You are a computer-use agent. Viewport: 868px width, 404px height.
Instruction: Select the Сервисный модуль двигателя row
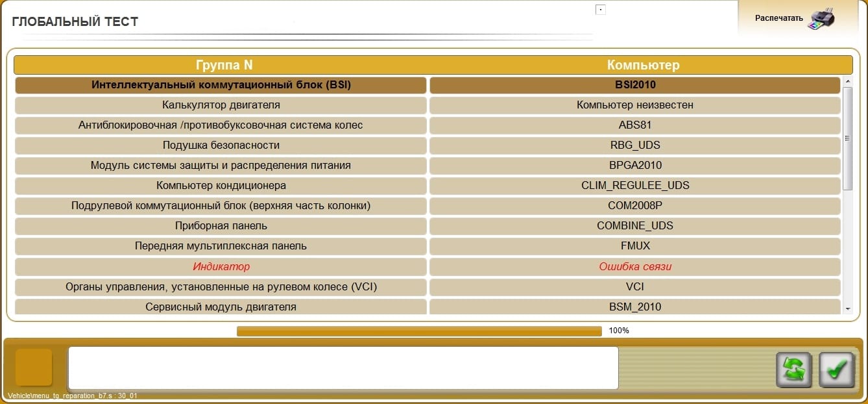coord(221,307)
